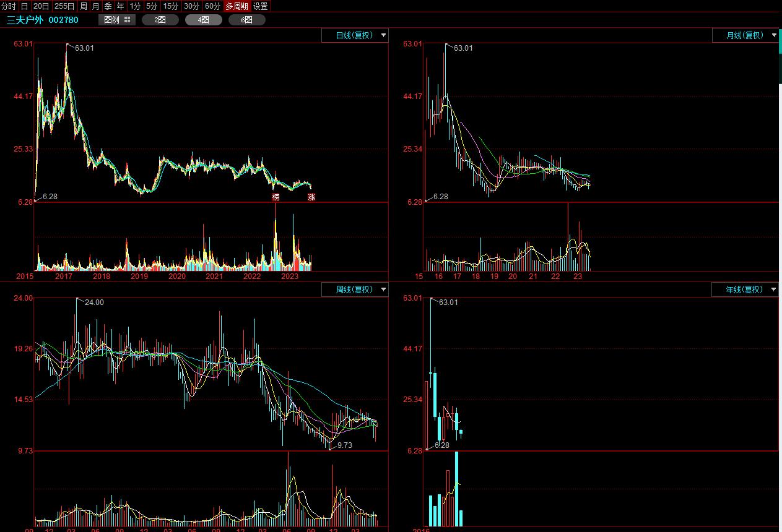Viewport: 782px width, 532px height.
Task: Open the 设置 settings tab
Action: (x=261, y=6)
